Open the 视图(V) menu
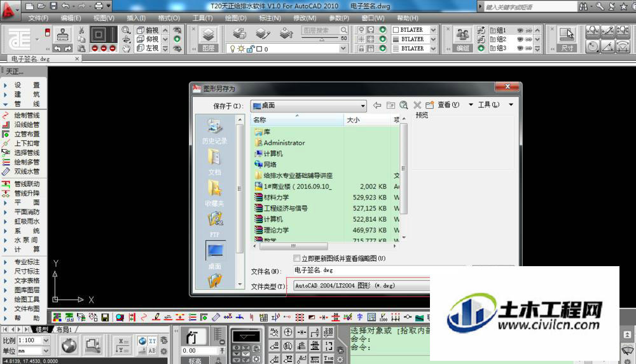 pos(104,18)
